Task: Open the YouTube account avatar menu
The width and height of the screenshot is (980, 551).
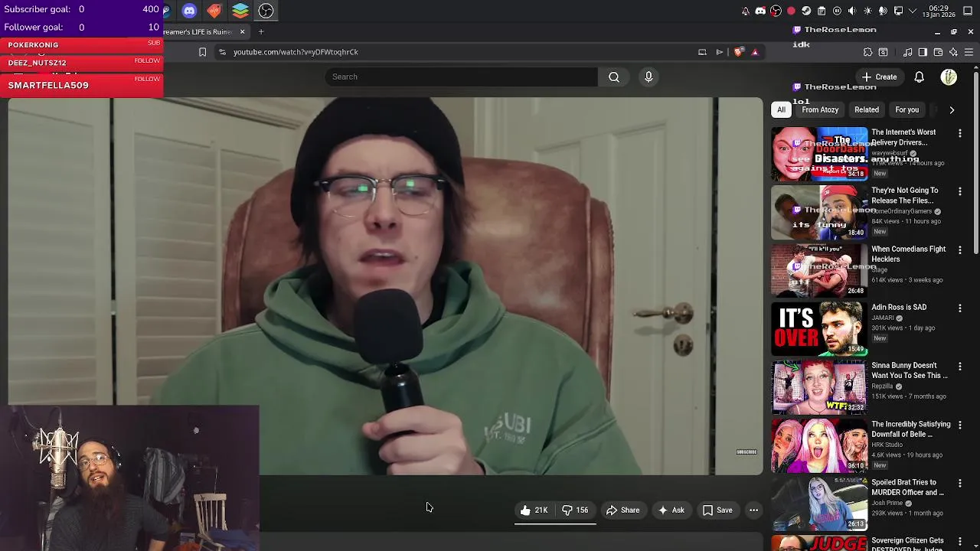Action: click(x=949, y=77)
